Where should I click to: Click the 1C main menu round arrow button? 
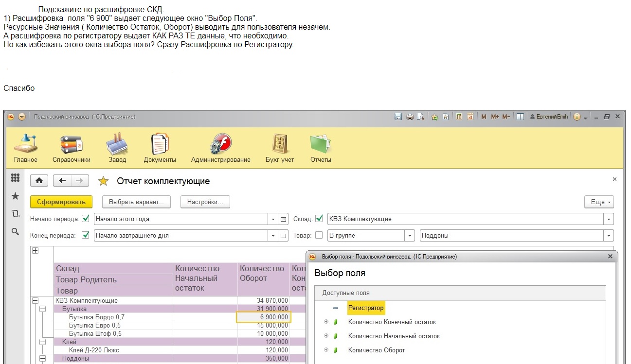coord(22,117)
